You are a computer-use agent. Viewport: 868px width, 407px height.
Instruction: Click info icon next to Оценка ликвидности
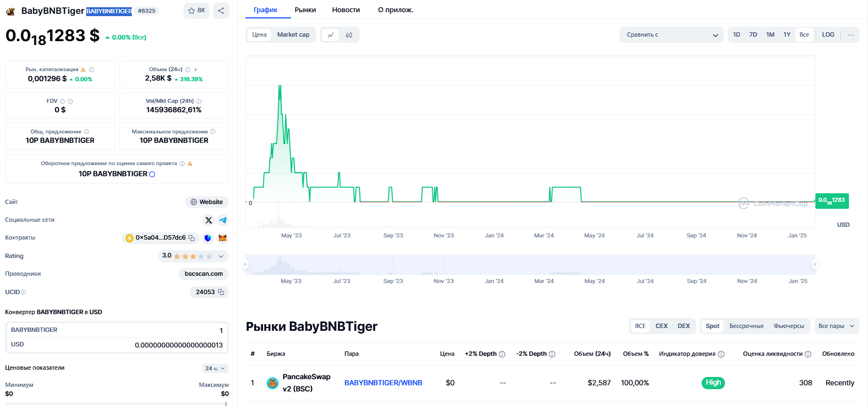click(808, 354)
